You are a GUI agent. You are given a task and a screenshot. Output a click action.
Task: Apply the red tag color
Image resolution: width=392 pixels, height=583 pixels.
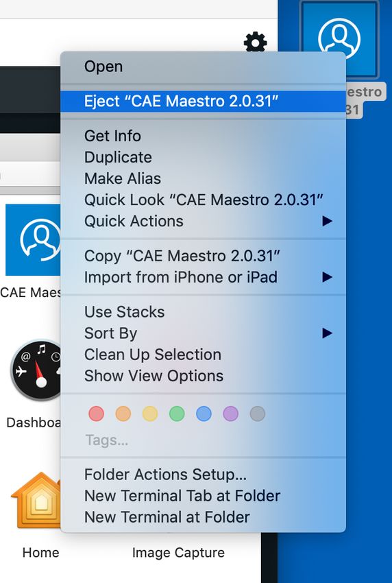[x=96, y=414]
